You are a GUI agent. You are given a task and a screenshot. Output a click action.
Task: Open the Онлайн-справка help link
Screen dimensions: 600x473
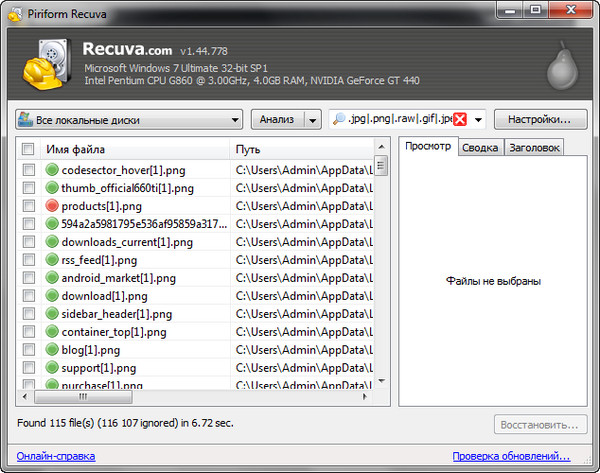(x=56, y=456)
